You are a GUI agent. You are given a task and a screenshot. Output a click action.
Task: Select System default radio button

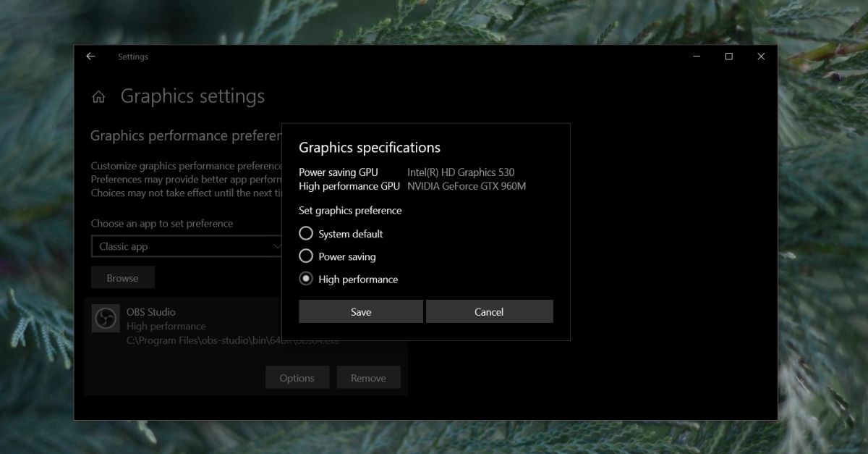[x=306, y=233]
